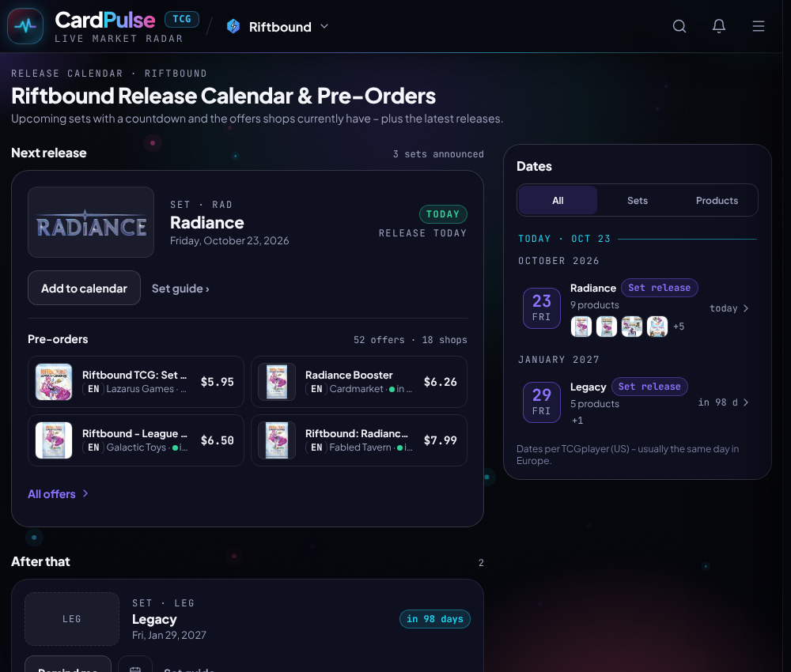This screenshot has height=672, width=791.
Task: Click the 23 FRI date tile
Action: [541, 308]
